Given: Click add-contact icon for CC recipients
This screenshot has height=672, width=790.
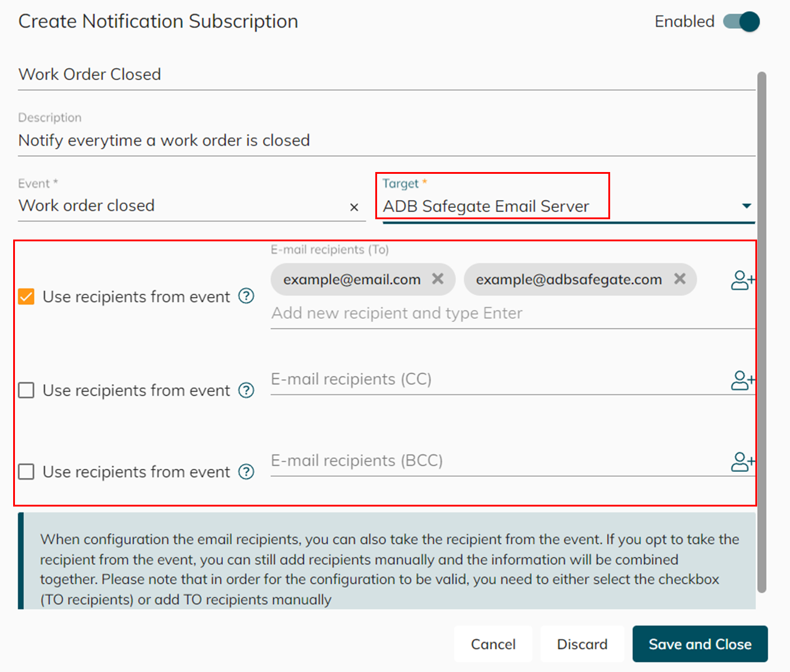Looking at the screenshot, I should (742, 381).
